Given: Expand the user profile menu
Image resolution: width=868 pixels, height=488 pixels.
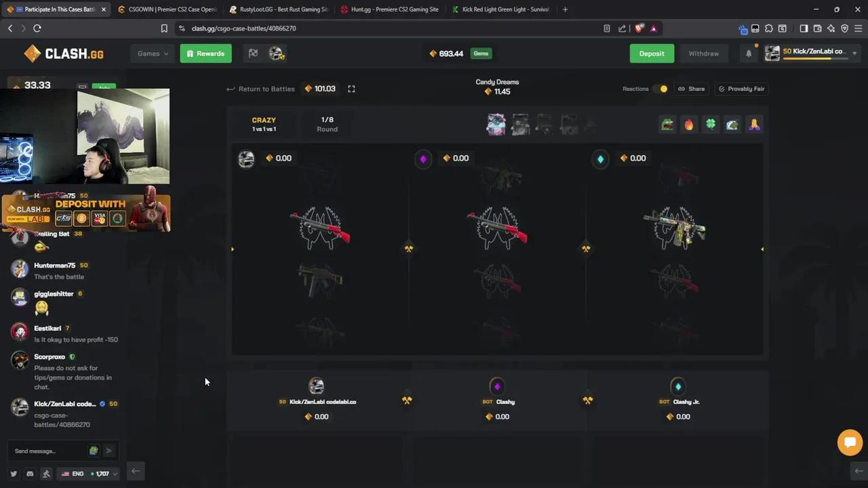Looking at the screenshot, I should tap(812, 53).
